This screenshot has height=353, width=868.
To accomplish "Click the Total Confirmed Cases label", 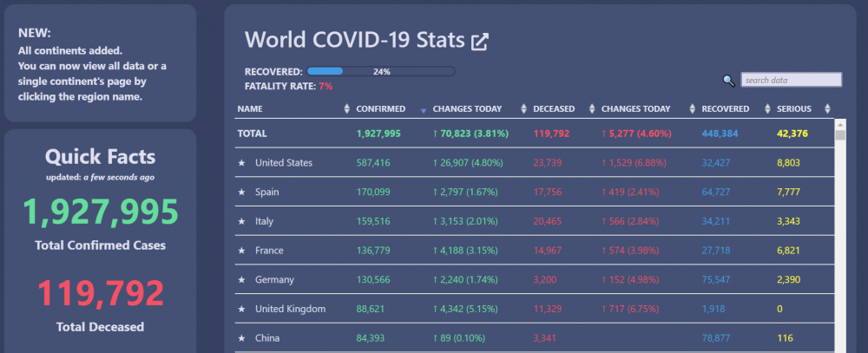I will [100, 245].
